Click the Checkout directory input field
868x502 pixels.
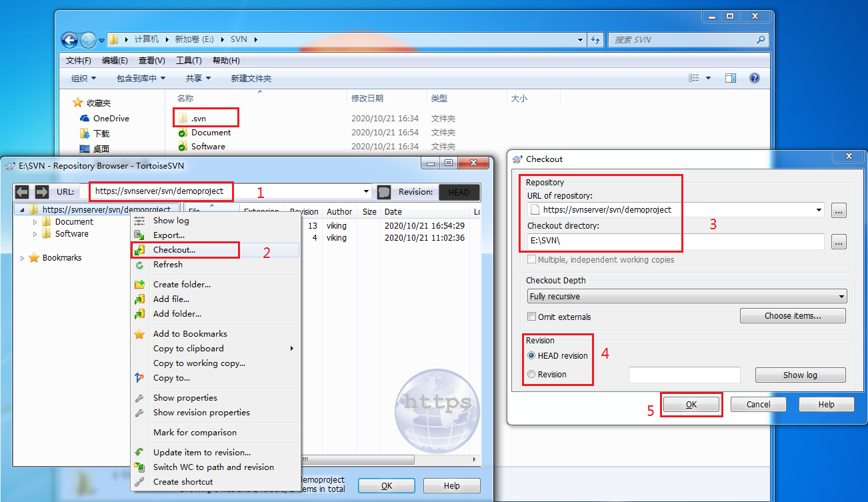675,241
